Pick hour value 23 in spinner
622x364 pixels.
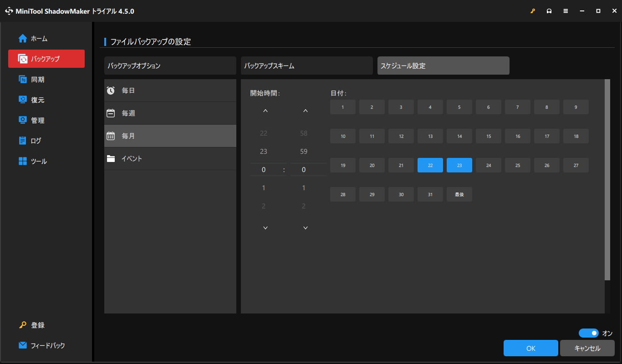(x=264, y=152)
